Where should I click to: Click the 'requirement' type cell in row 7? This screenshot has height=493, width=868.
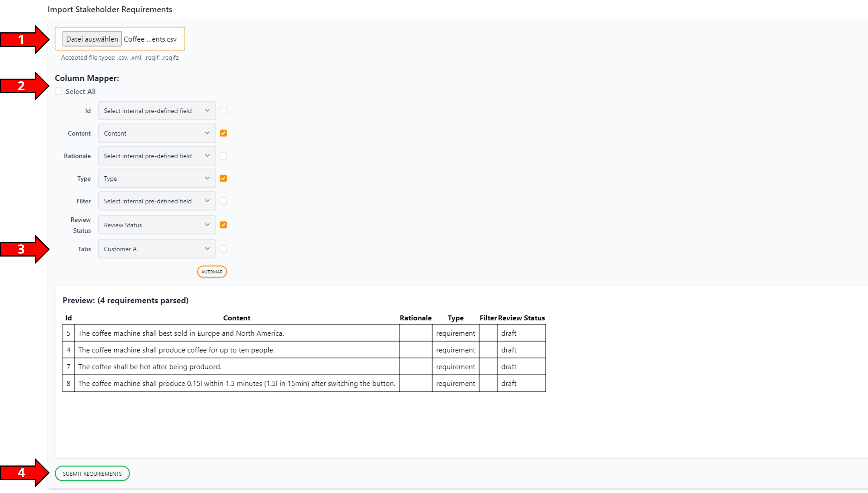point(455,367)
